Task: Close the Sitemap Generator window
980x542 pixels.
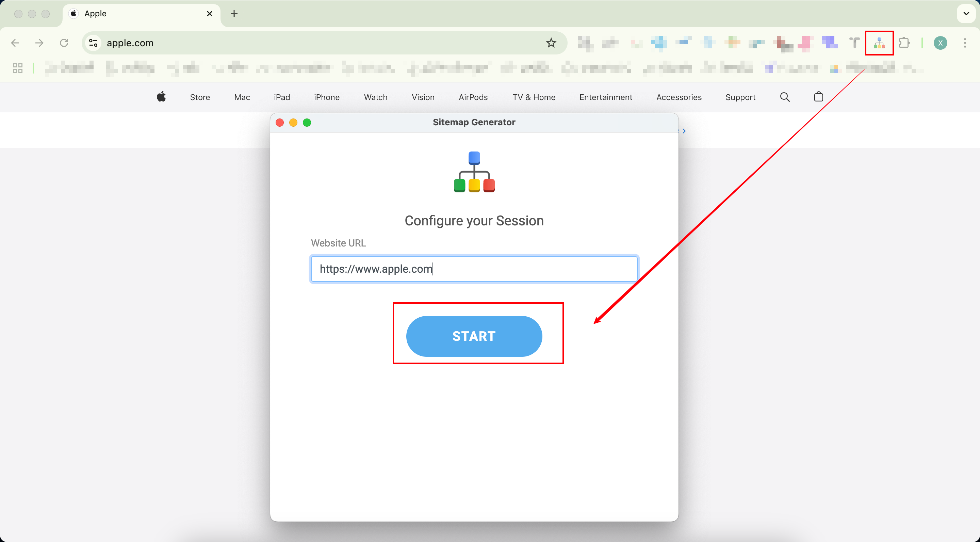Action: 280,123
